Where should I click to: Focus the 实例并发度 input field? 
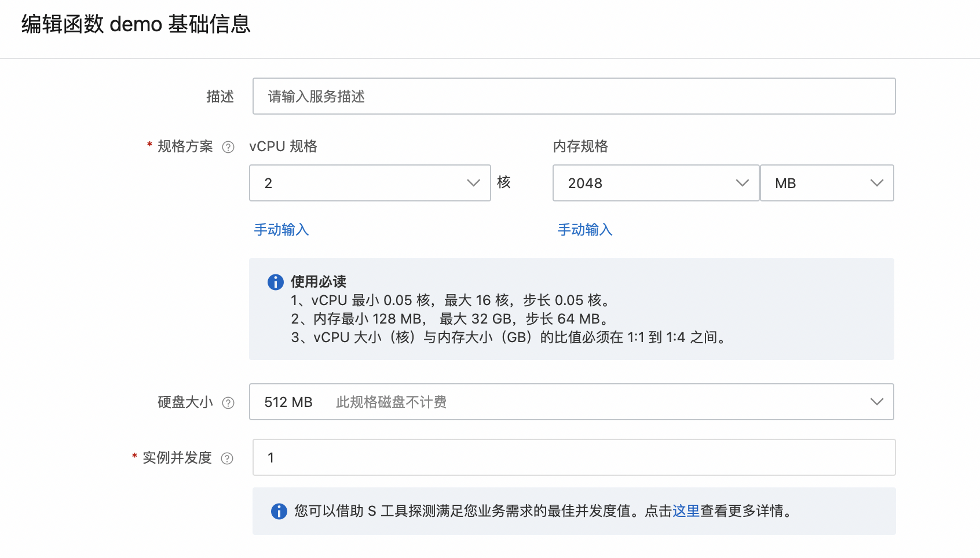coord(574,457)
